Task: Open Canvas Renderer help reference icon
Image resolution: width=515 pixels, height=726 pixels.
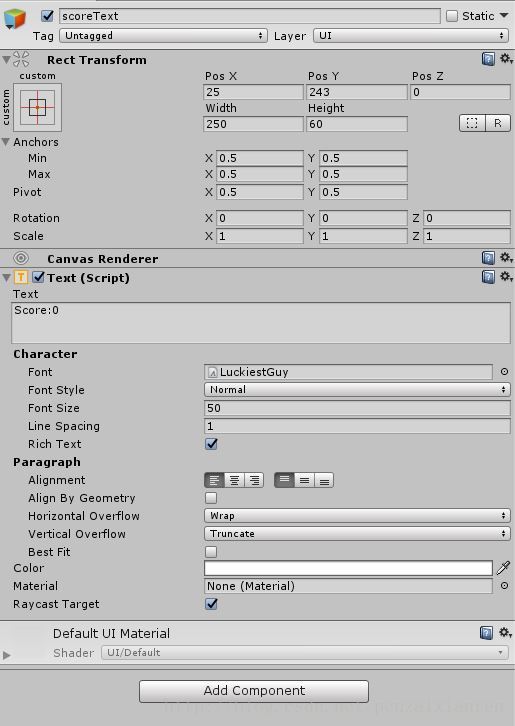Action: (x=488, y=258)
